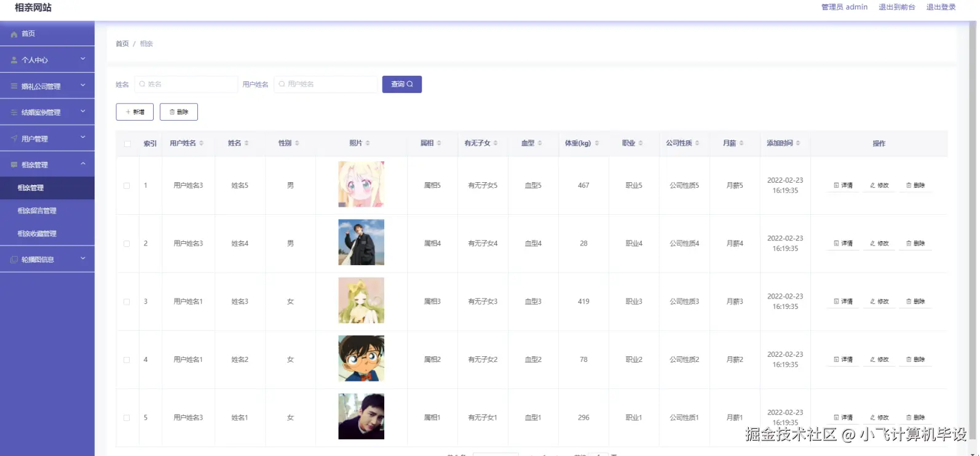The width and height of the screenshot is (980, 456).
Task: Sort by 体重(kg) column arrows
Action: click(597, 143)
